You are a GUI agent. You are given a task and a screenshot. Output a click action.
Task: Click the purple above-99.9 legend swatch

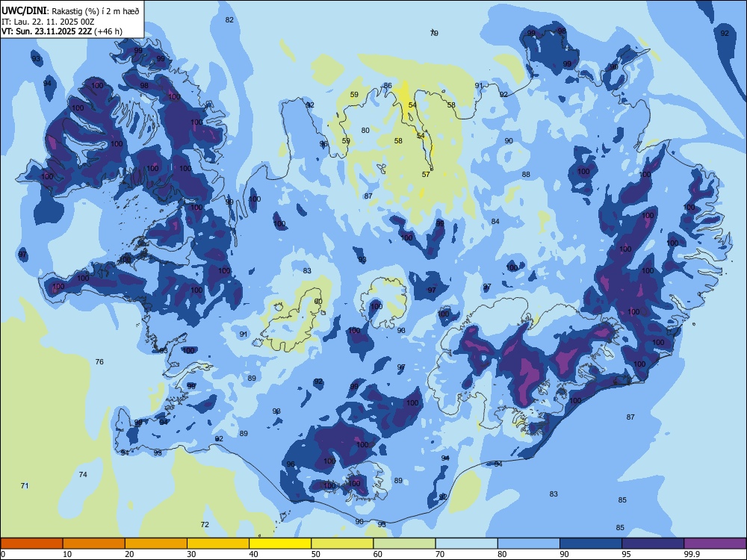click(715, 544)
